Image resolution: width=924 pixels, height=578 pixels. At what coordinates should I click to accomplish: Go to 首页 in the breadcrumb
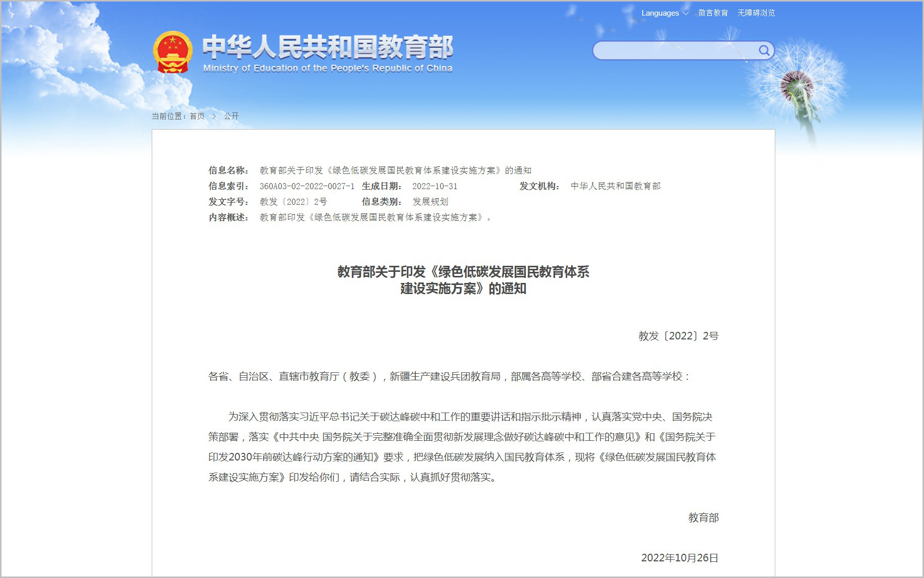tap(197, 116)
